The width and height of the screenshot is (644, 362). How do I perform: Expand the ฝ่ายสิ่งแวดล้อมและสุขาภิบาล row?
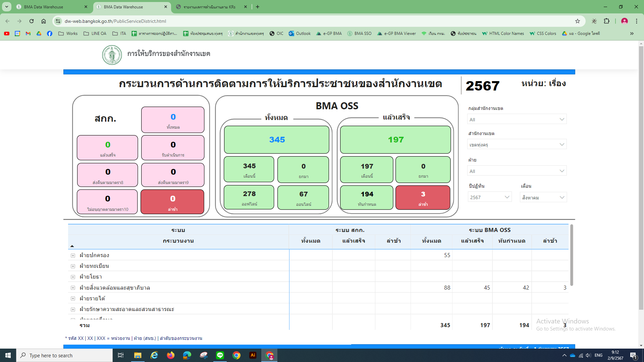[x=73, y=288]
